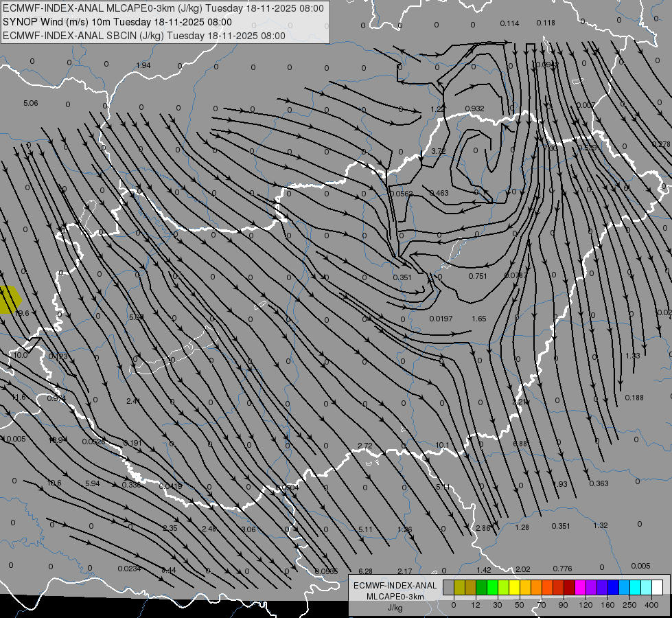Click the '2.48' grid value

(x=209, y=529)
